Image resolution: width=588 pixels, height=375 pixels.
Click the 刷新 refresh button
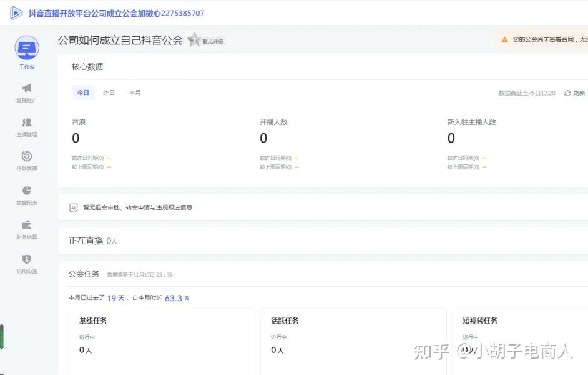575,93
